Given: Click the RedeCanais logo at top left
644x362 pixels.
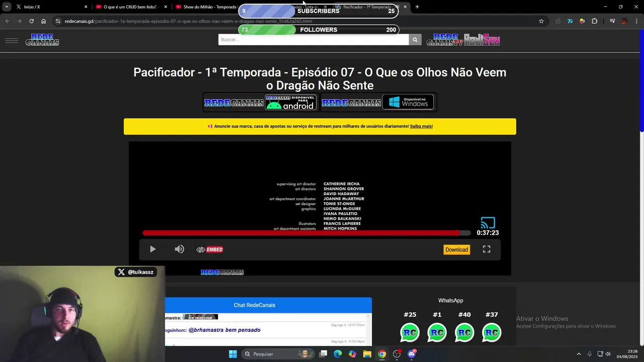Looking at the screenshot, I should [42, 40].
